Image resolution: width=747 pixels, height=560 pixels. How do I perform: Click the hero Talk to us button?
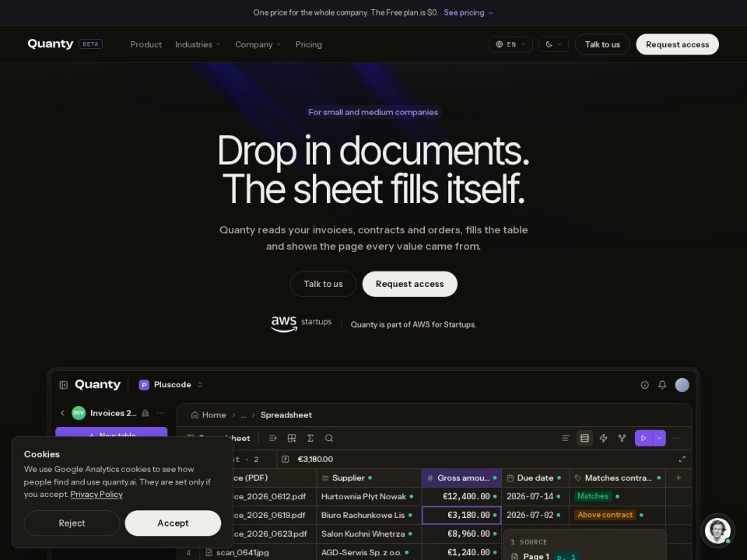[323, 284]
